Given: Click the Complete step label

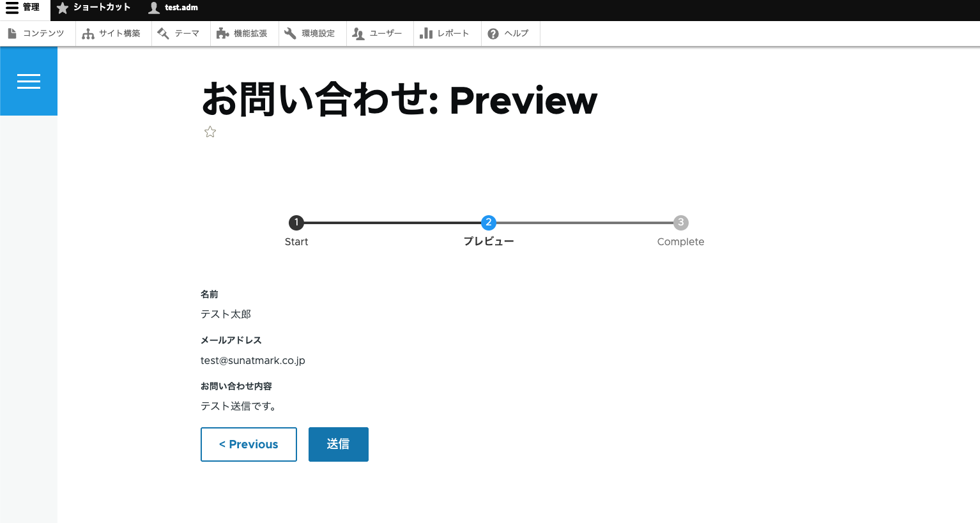Looking at the screenshot, I should [x=681, y=242].
